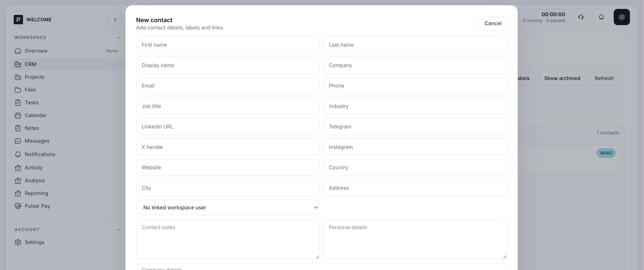
Task: Click the Last name field
Action: pyautogui.click(x=415, y=45)
